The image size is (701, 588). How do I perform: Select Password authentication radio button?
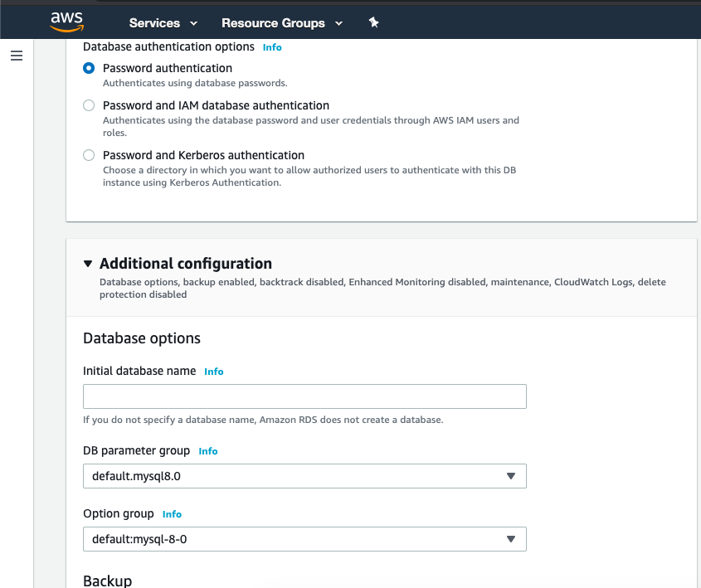pyautogui.click(x=89, y=68)
